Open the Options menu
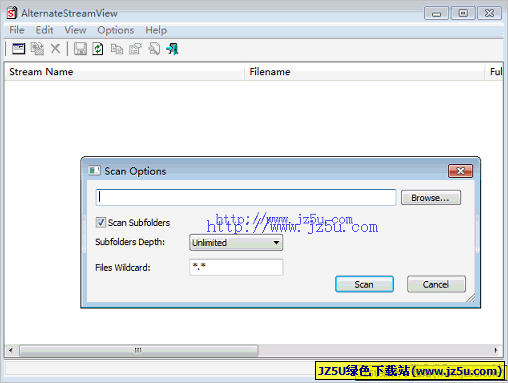The image size is (508, 383). point(115,30)
